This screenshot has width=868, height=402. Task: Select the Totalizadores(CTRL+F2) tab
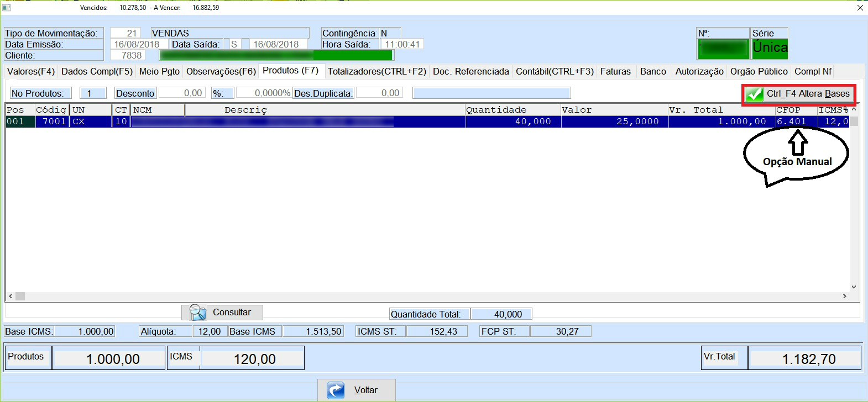pos(377,71)
